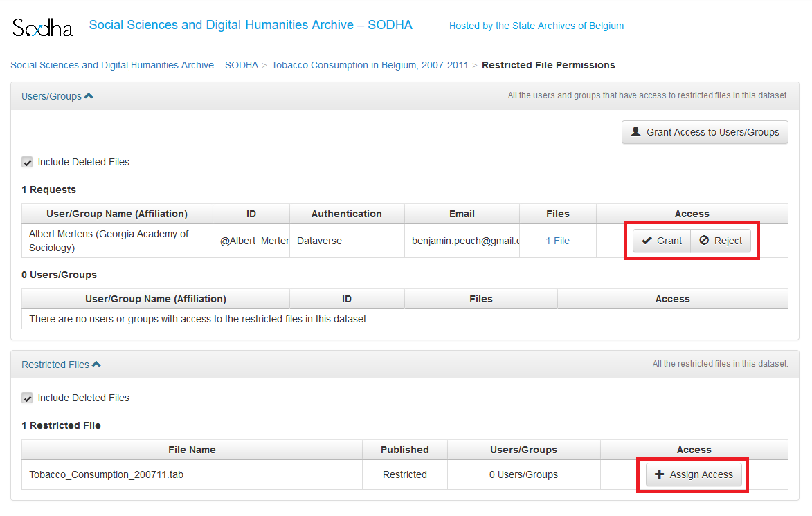The height and width of the screenshot is (516, 812).
Task: Select the Restricted File Permissions breadcrumb text
Action: (x=548, y=65)
